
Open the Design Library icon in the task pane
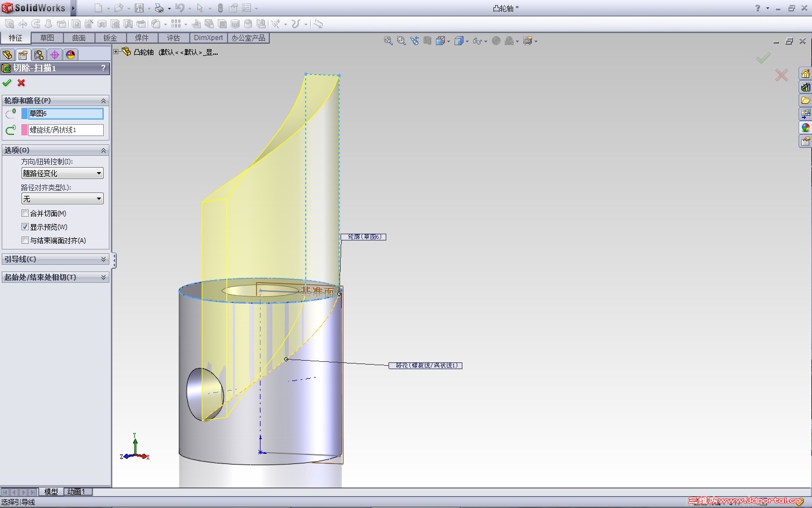tap(805, 87)
